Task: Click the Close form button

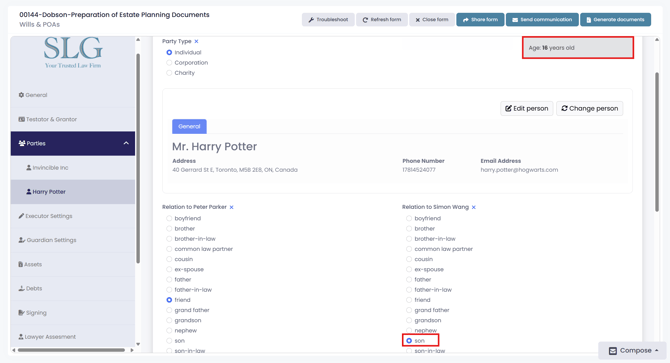Action: tap(432, 20)
